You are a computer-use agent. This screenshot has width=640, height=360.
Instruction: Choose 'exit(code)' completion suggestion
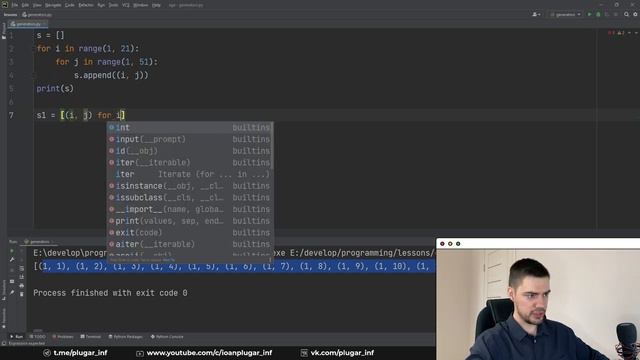pos(190,232)
